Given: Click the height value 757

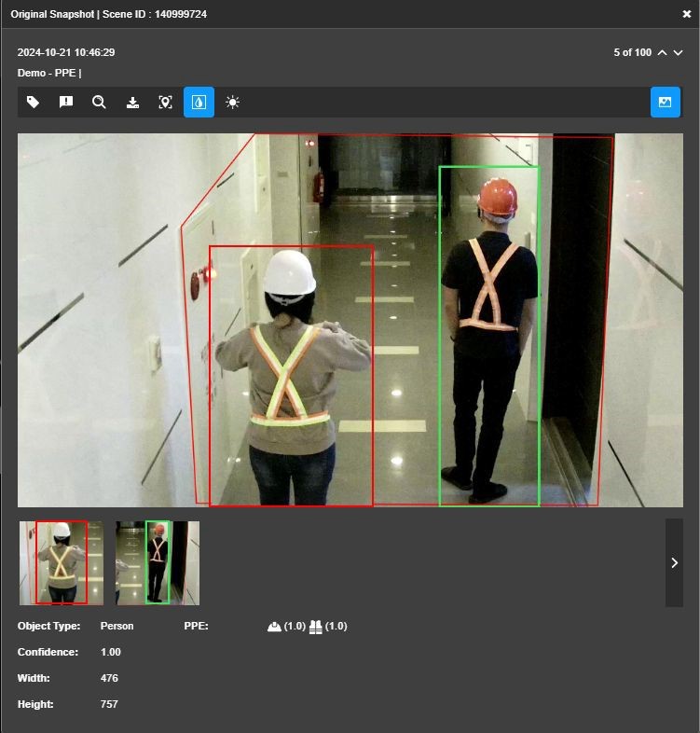Looking at the screenshot, I should click(x=109, y=704).
